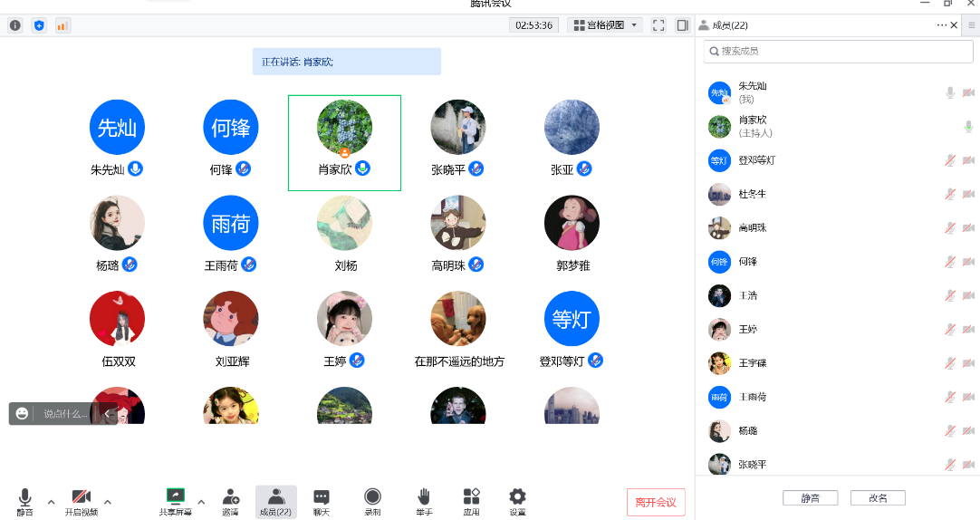Viewport: 980px width, 520px height.
Task: Check the network signal status icon
Action: point(62,25)
